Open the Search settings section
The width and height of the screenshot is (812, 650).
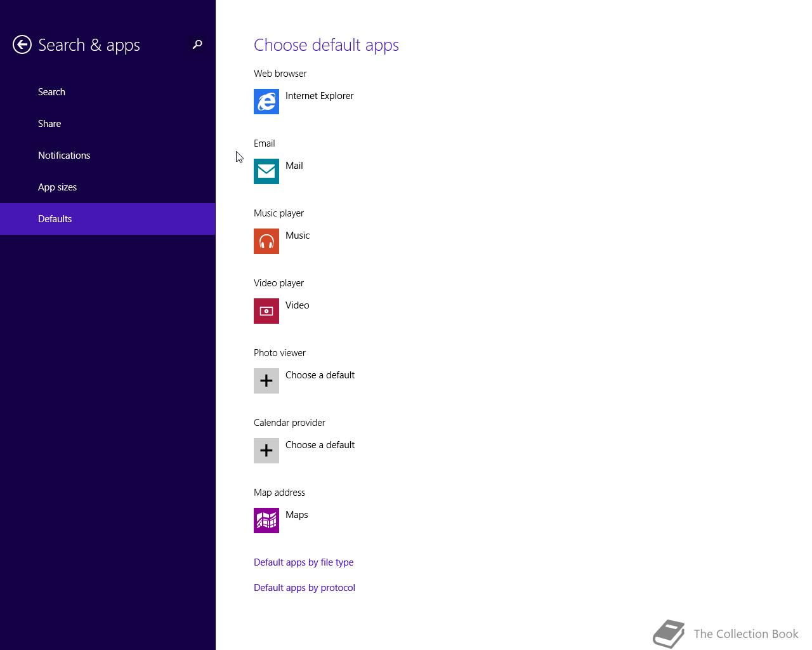coord(108,92)
